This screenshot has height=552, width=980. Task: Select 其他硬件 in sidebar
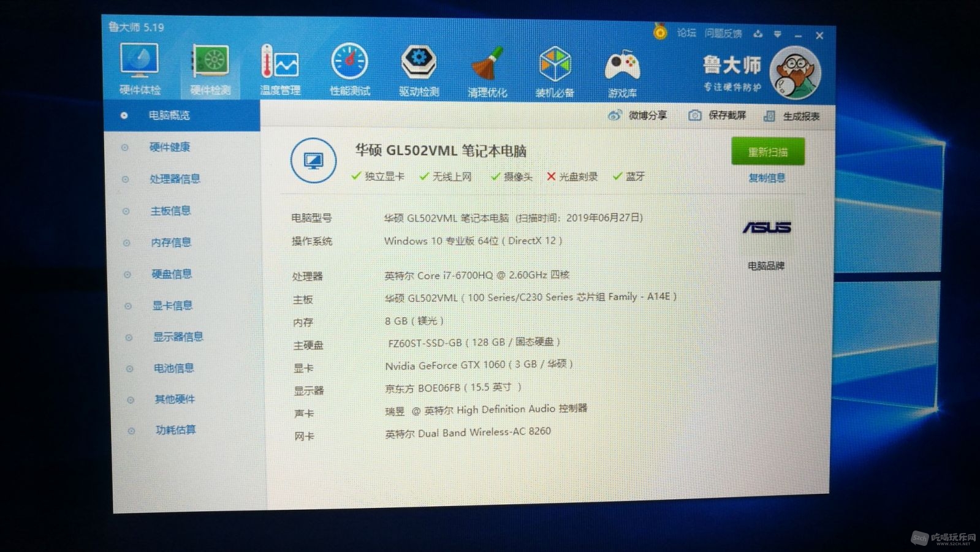point(175,399)
